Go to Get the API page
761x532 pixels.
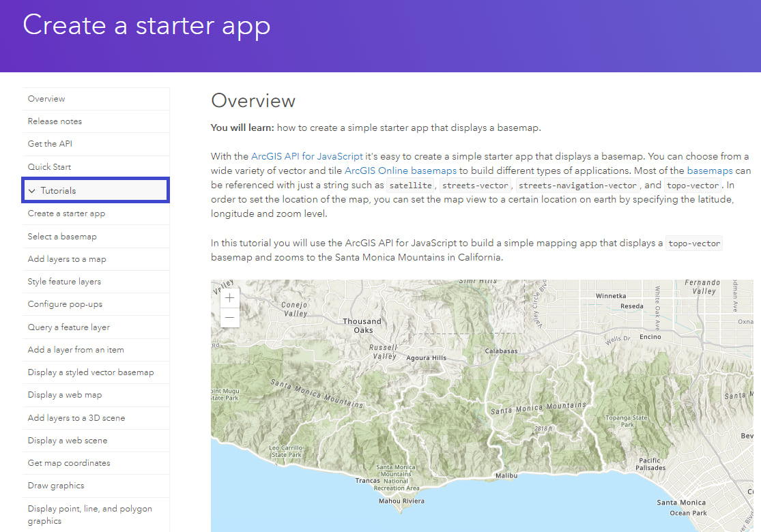click(50, 144)
